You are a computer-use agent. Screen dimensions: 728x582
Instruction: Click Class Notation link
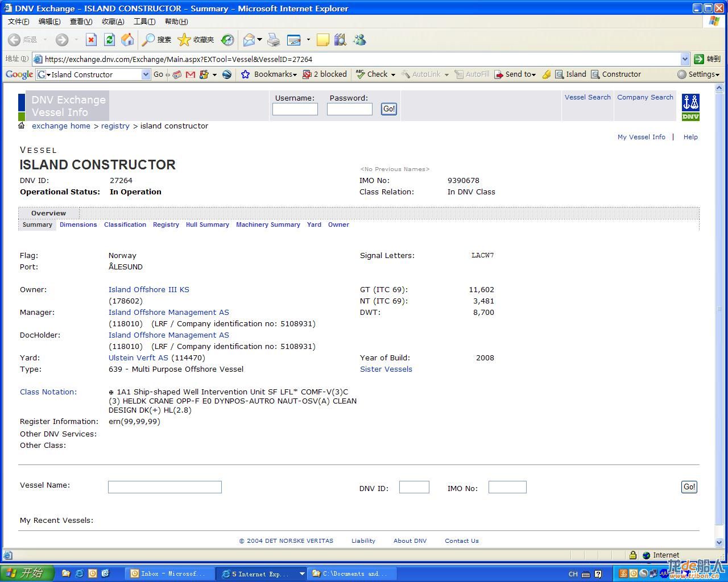48,392
